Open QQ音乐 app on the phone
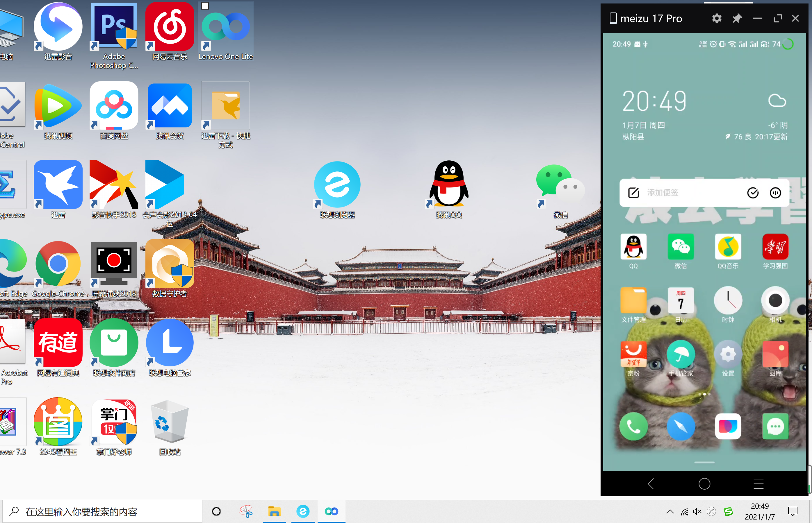 (x=728, y=251)
